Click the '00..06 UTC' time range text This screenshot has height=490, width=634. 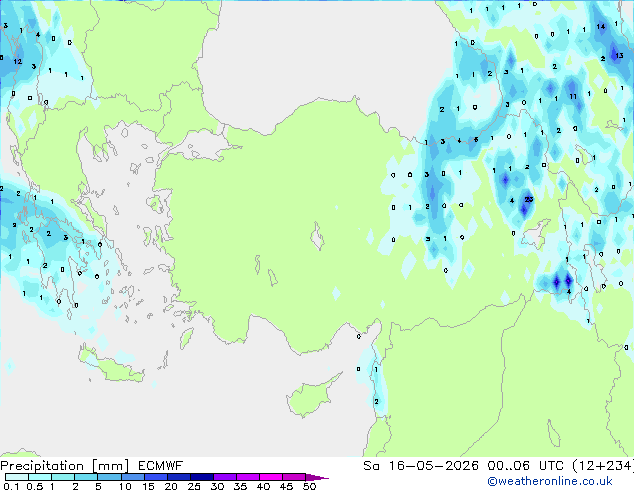(525, 466)
